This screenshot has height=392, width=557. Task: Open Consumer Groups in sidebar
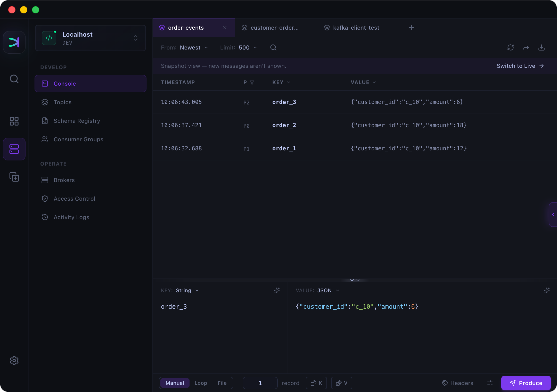[91, 139]
